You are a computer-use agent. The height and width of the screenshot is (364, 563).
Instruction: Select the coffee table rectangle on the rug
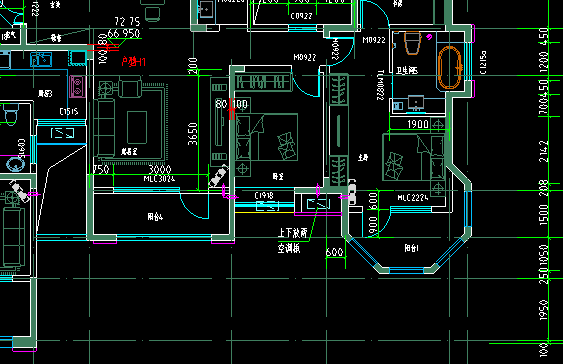(x=137, y=127)
